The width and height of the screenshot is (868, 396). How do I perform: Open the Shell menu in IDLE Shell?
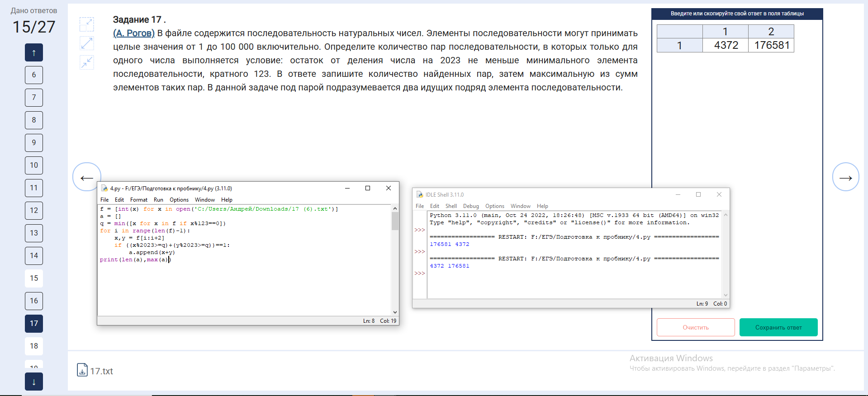[451, 206]
